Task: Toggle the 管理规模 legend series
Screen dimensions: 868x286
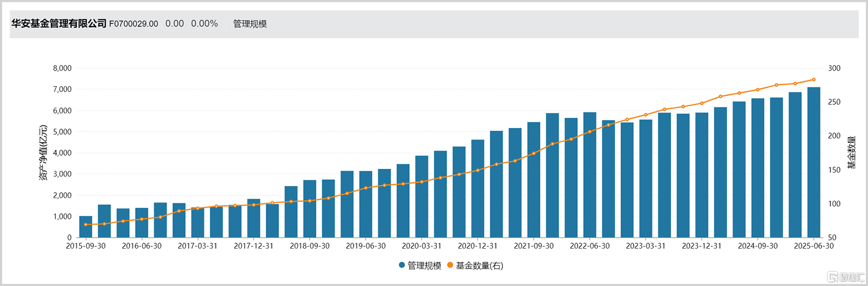Action: (x=420, y=265)
